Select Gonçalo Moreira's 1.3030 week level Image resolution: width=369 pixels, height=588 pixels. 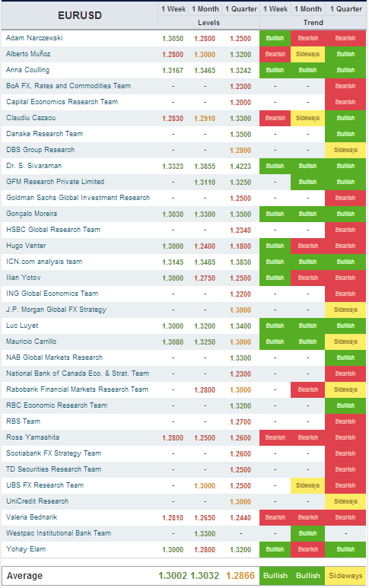click(173, 214)
